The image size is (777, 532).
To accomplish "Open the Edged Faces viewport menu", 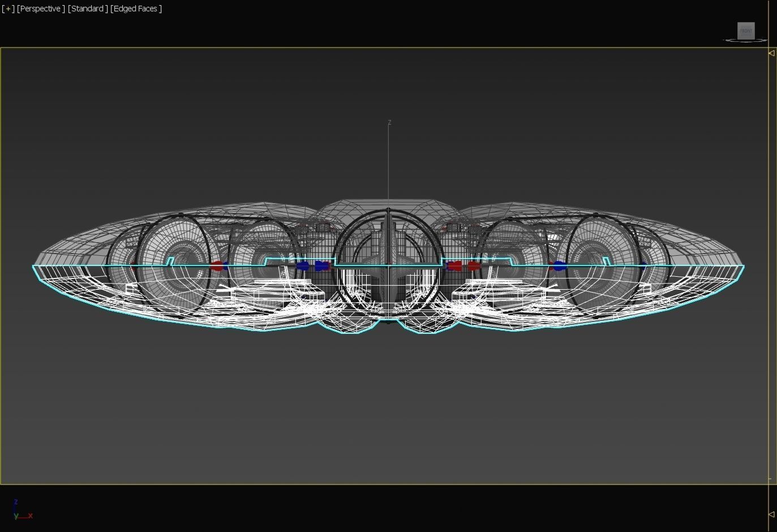I will pos(136,8).
